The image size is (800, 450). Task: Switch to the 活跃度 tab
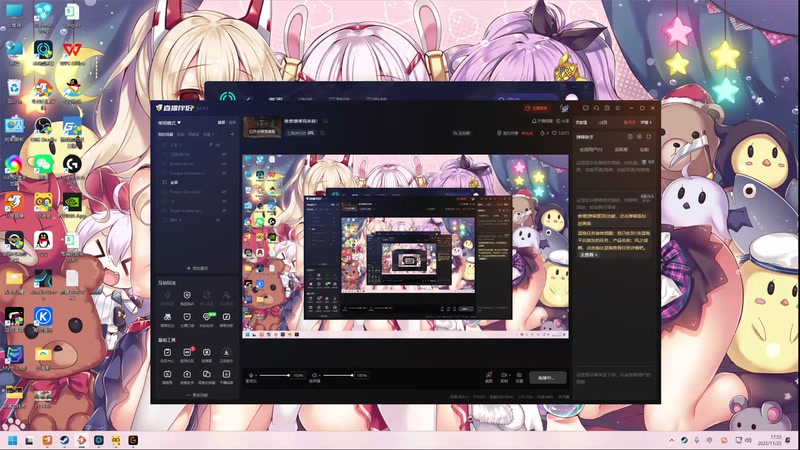tap(621, 149)
